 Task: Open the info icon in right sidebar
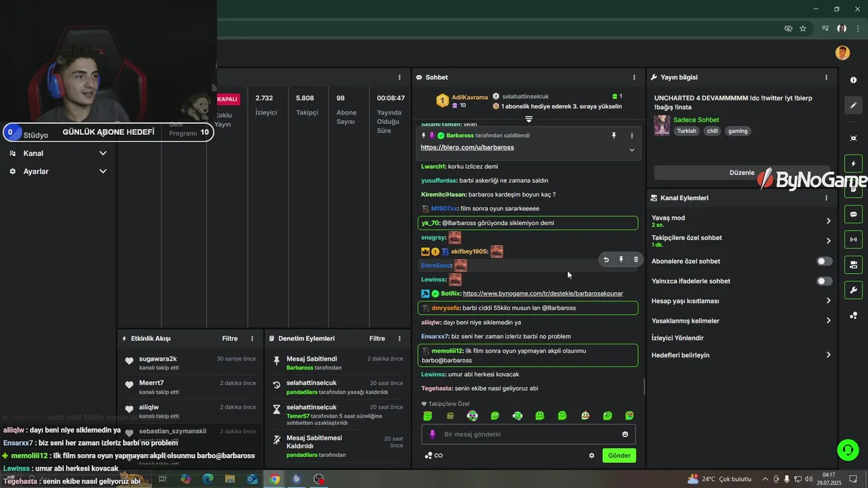[853, 80]
